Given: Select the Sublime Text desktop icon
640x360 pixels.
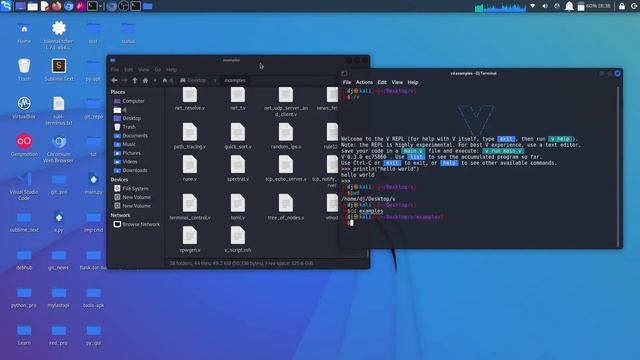Looking at the screenshot, I should pyautogui.click(x=59, y=69).
